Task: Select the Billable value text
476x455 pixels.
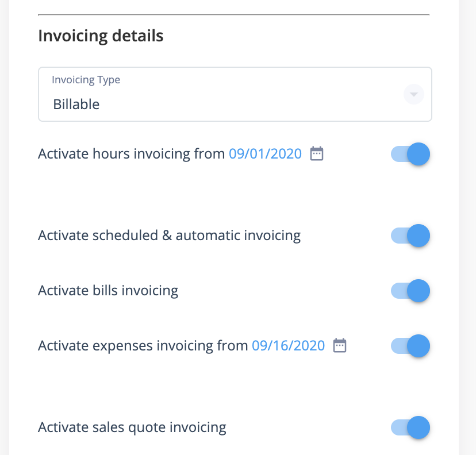Action: [76, 105]
